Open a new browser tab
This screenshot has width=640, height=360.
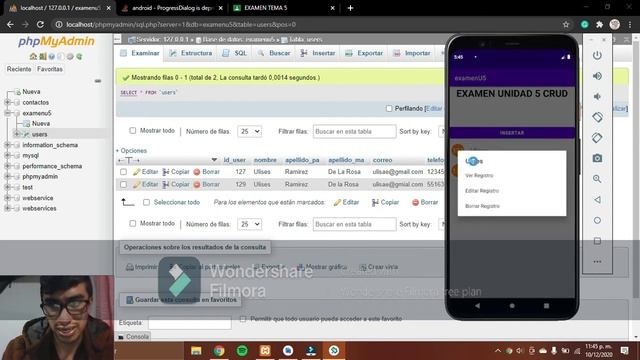click(350, 8)
